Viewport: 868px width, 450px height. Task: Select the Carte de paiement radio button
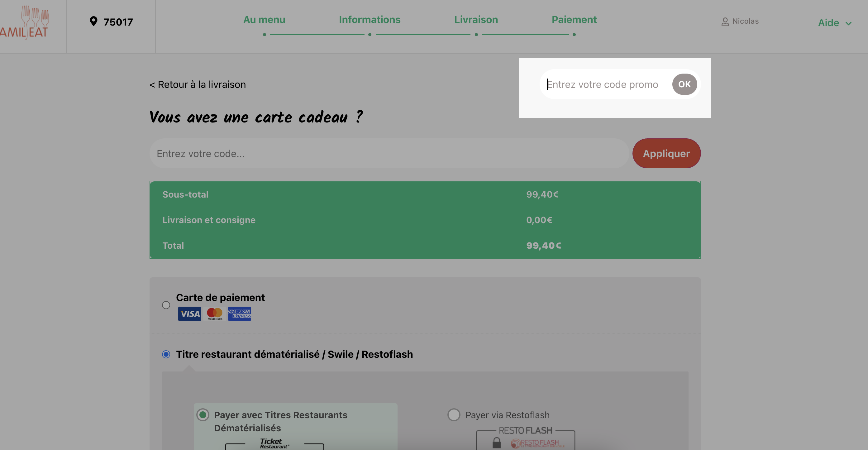coord(166,305)
